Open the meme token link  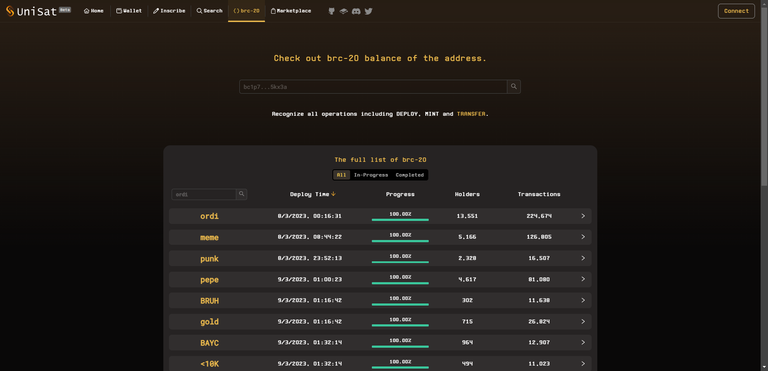209,238
